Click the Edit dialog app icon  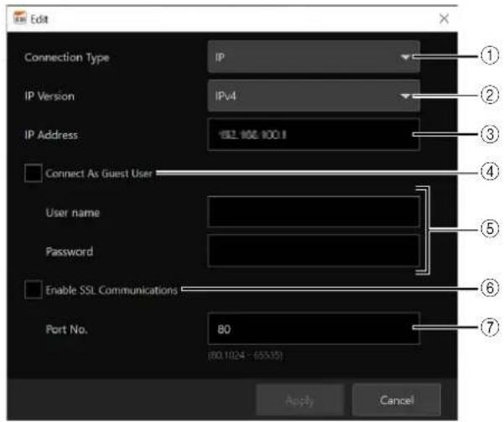tap(20, 18)
